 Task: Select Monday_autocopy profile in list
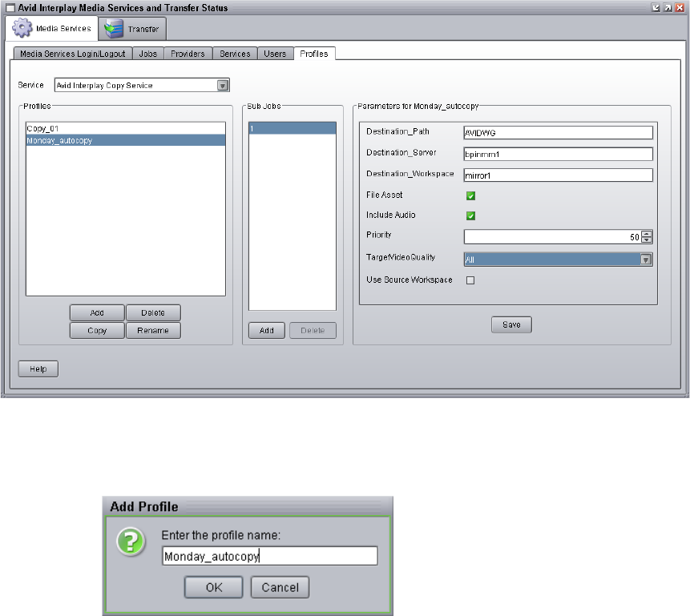125,140
